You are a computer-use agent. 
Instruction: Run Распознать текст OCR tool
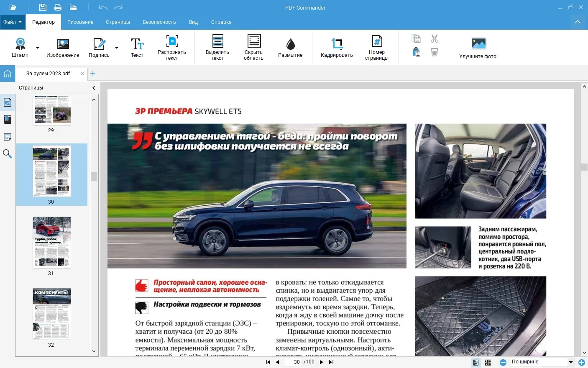click(172, 48)
